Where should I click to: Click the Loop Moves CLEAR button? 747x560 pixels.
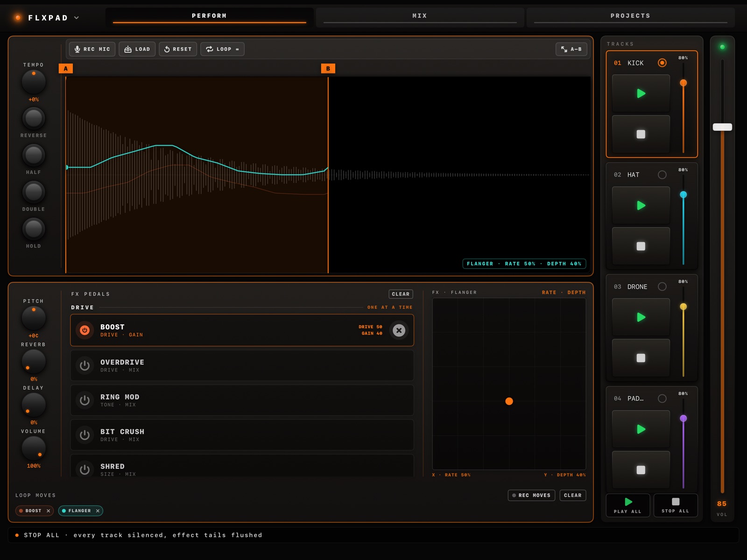[x=572, y=495]
